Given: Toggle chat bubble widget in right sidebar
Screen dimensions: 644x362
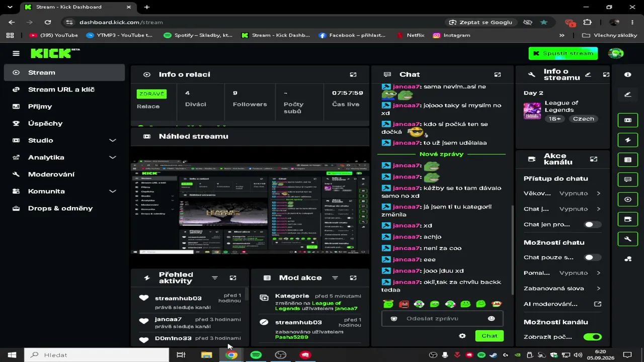Looking at the screenshot, I should click(x=628, y=179).
